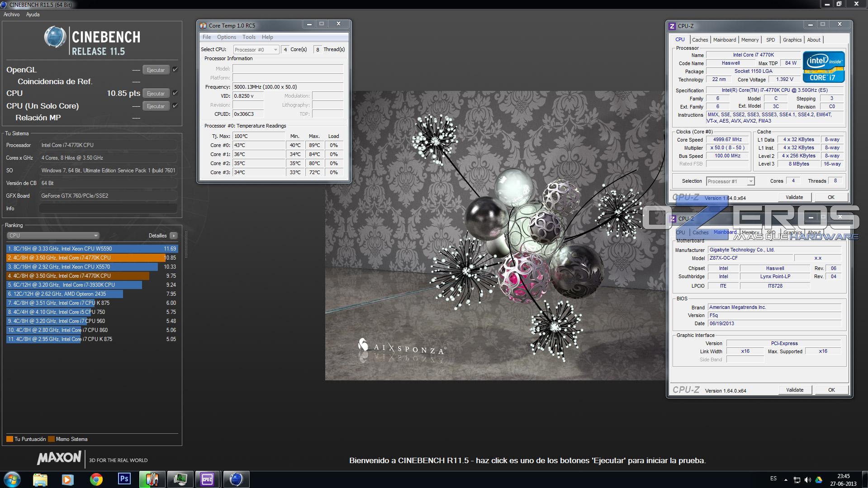
Task: Open the Archivo menu
Action: 12,14
